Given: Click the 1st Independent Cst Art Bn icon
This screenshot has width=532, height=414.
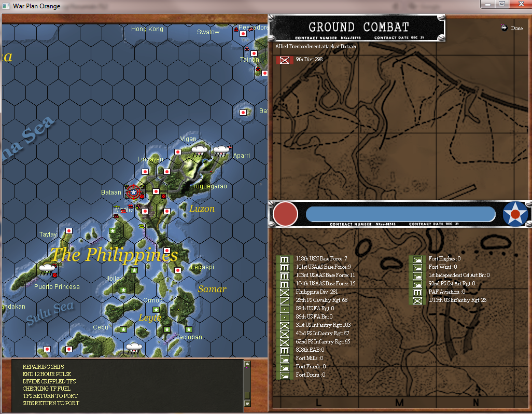Looking at the screenshot, I should 417,276.
